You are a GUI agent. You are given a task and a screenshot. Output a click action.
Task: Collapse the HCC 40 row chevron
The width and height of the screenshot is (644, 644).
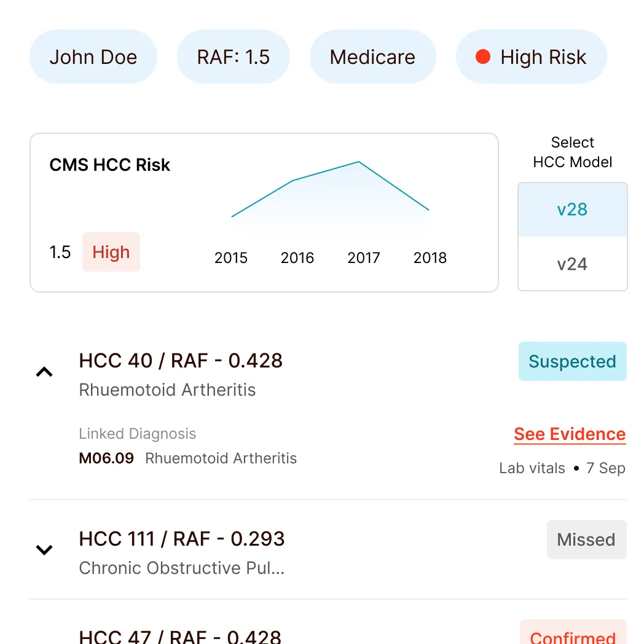44,372
